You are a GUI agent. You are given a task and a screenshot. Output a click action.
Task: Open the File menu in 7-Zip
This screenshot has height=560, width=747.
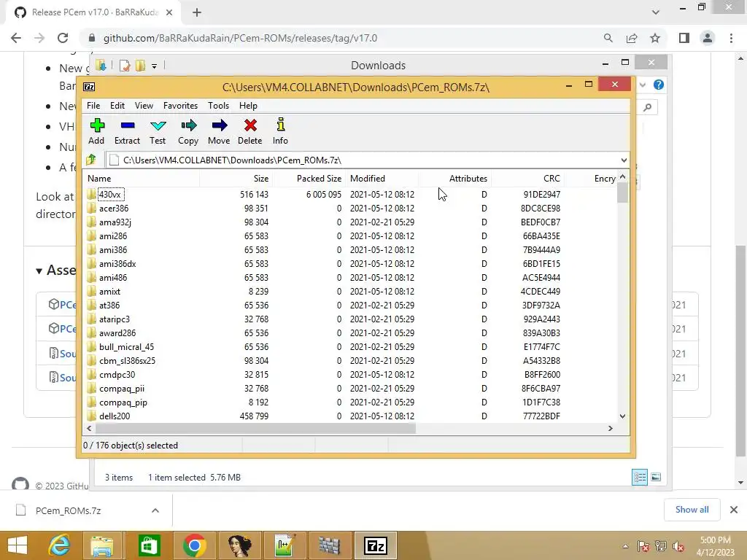[93, 106]
